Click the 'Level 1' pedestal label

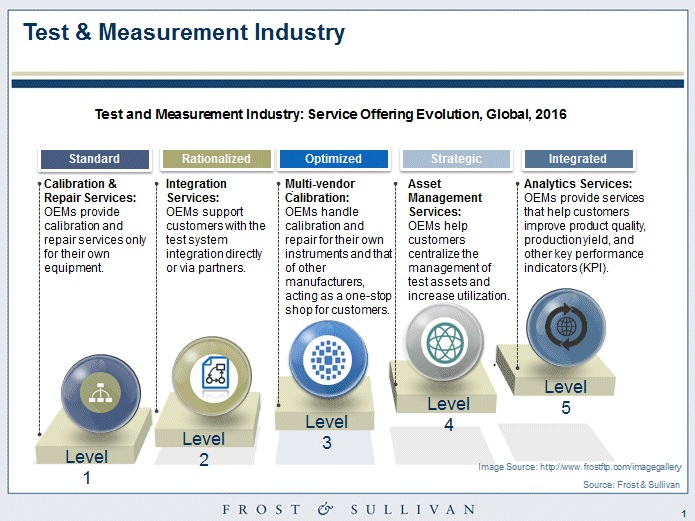coord(87,467)
